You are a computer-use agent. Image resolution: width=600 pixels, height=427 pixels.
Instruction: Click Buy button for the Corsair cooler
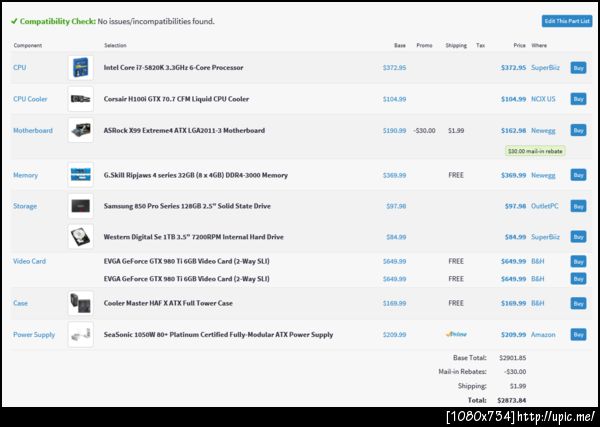[578, 99]
